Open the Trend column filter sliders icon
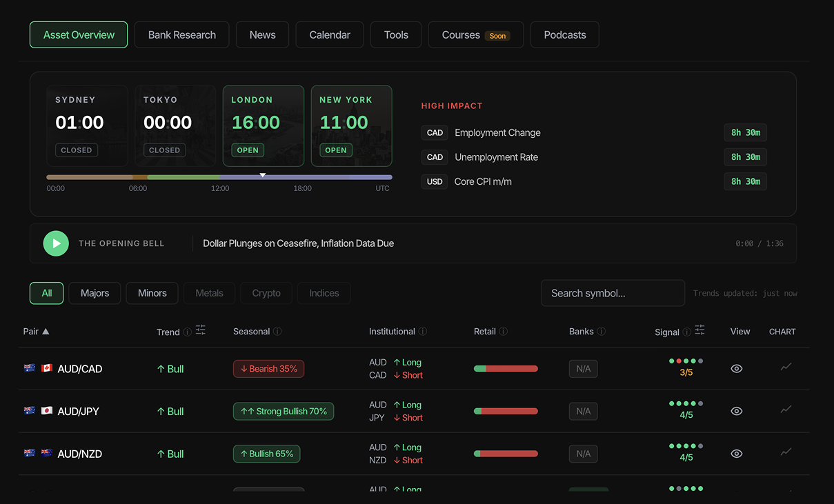 pyautogui.click(x=201, y=331)
